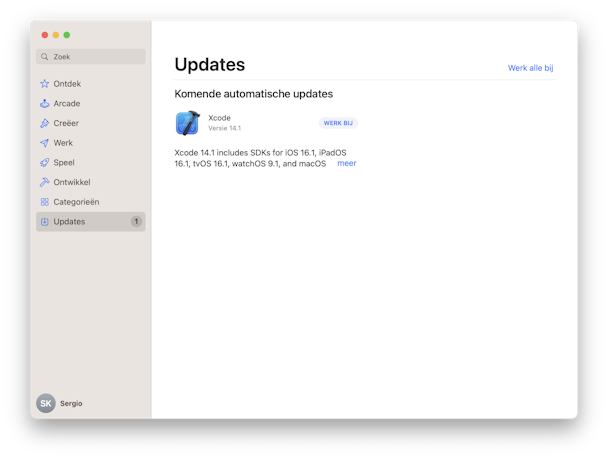The image size is (608, 459).
Task: Click the green full-screen button
Action: pos(67,35)
